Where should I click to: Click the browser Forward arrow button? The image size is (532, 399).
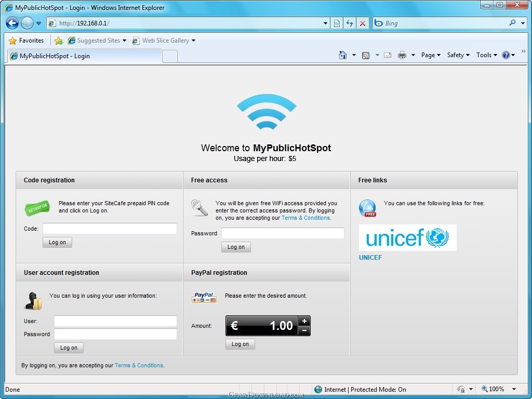[x=27, y=23]
